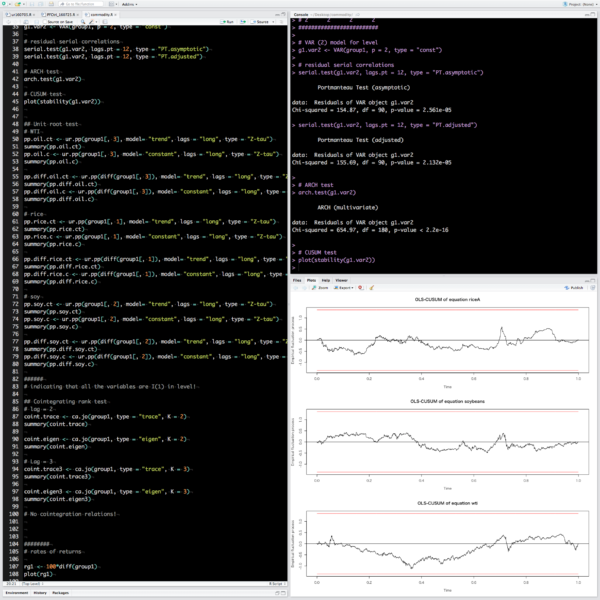Close the commodity.R tab

(x=115, y=15)
